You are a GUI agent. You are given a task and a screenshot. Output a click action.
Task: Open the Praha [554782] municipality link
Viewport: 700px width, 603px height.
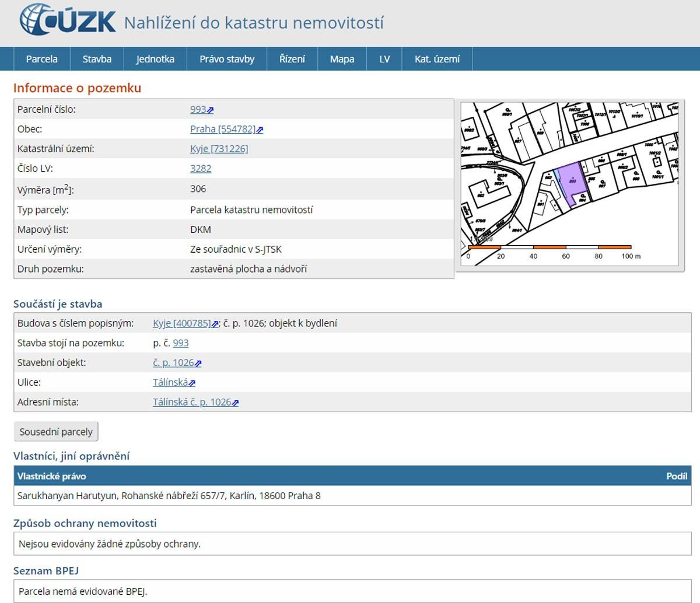(x=223, y=129)
